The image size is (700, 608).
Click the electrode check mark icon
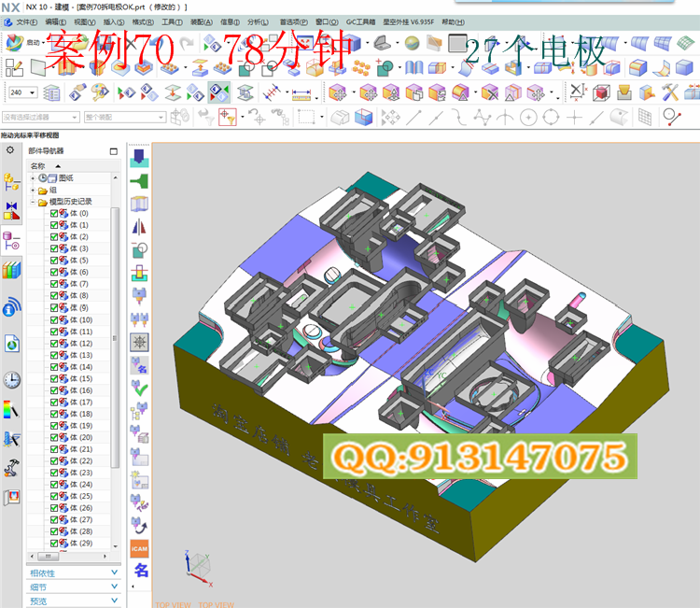pyautogui.click(x=139, y=388)
